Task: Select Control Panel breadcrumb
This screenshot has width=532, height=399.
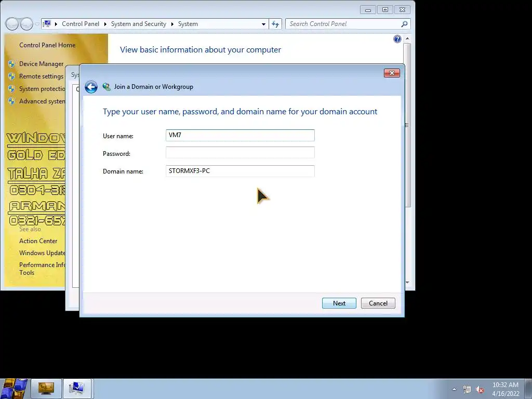Action: point(81,24)
